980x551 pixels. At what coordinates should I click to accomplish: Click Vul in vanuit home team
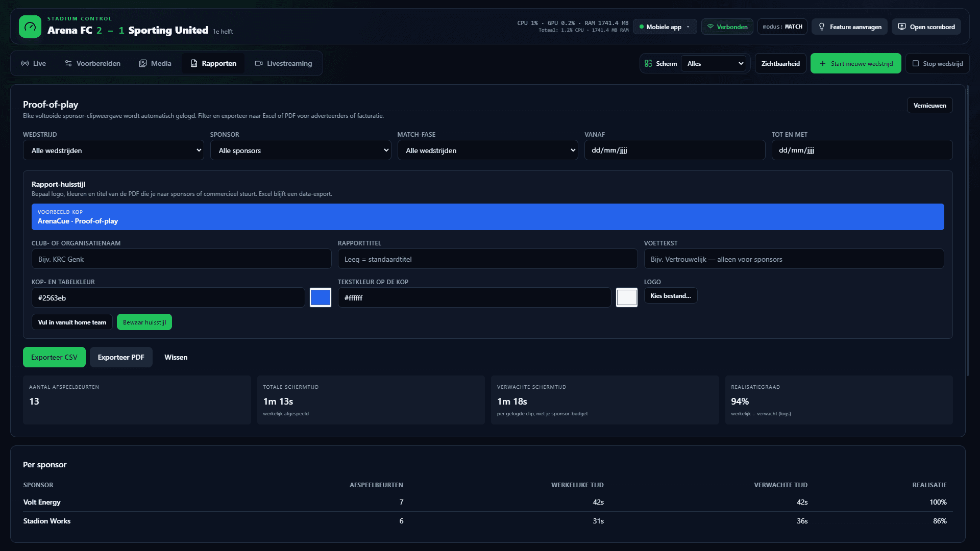[72, 322]
